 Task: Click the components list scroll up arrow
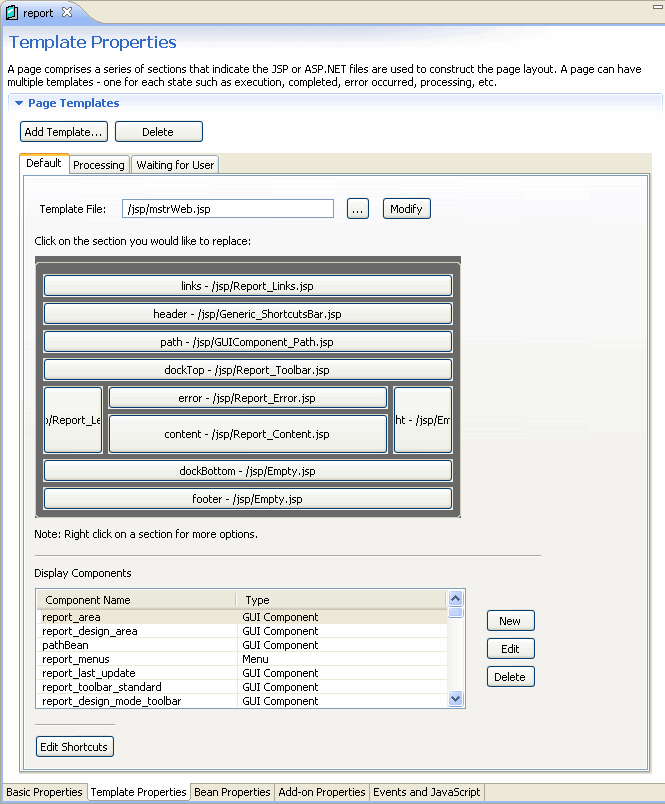pyautogui.click(x=455, y=598)
